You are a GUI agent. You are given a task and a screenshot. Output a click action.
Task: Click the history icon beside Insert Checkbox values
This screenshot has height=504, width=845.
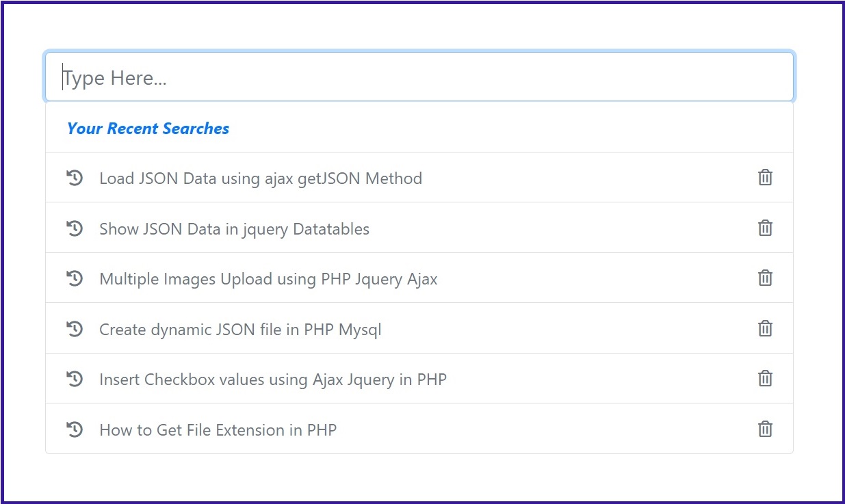(75, 379)
